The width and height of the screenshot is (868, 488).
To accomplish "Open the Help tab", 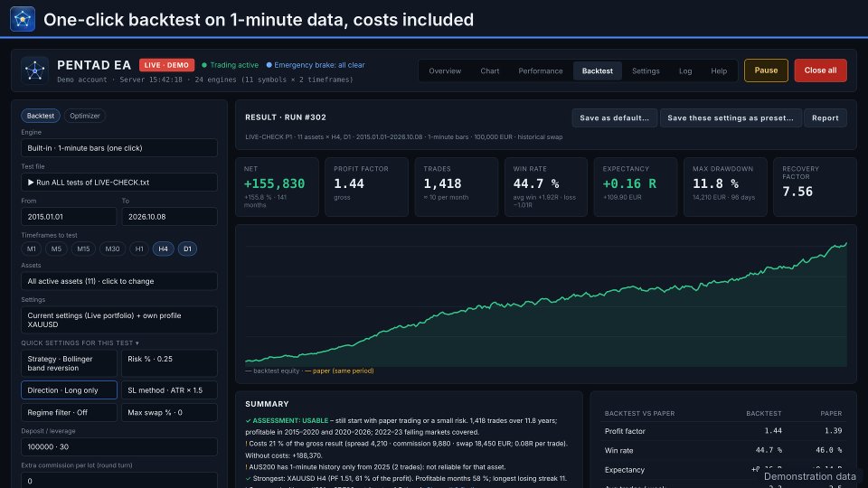I will click(x=719, y=70).
